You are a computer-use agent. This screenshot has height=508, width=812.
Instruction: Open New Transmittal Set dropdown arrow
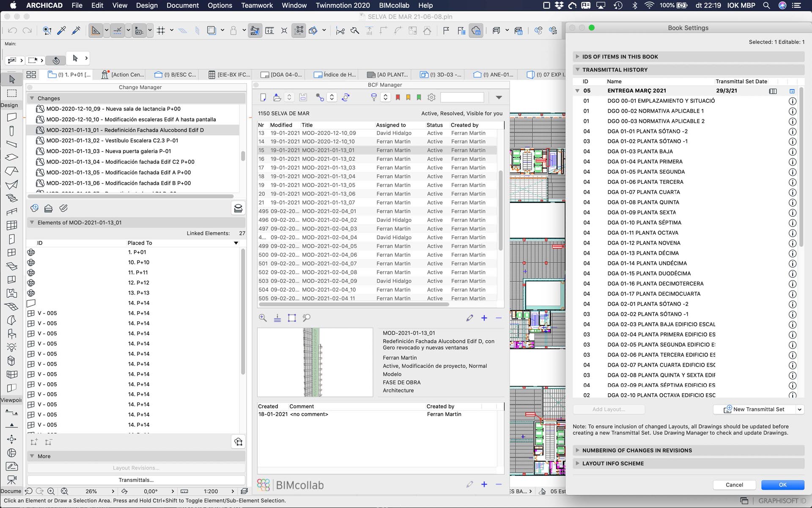coord(799,409)
